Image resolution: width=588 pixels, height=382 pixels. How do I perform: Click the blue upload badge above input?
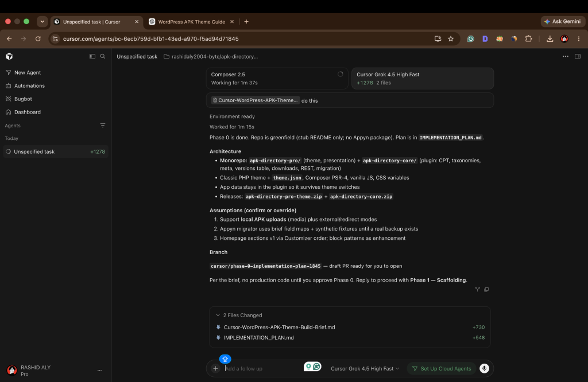[225, 359]
